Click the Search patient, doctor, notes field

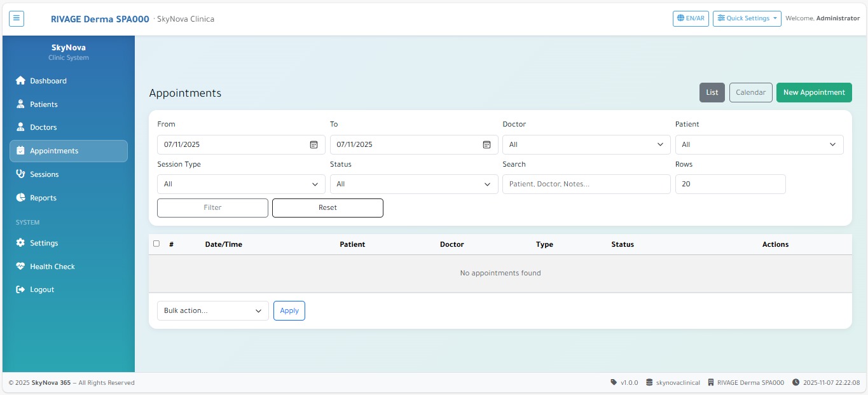click(586, 184)
